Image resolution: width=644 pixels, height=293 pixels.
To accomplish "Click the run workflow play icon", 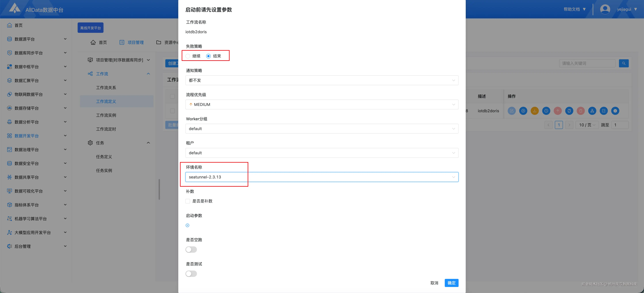I will (x=523, y=111).
